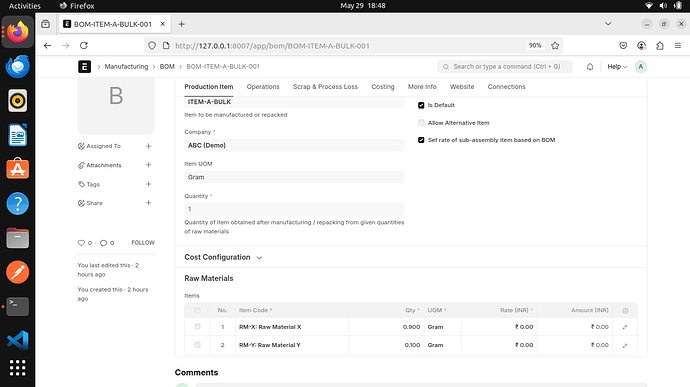Uncheck the Is Default checkbox
The width and height of the screenshot is (690, 387).
(421, 105)
